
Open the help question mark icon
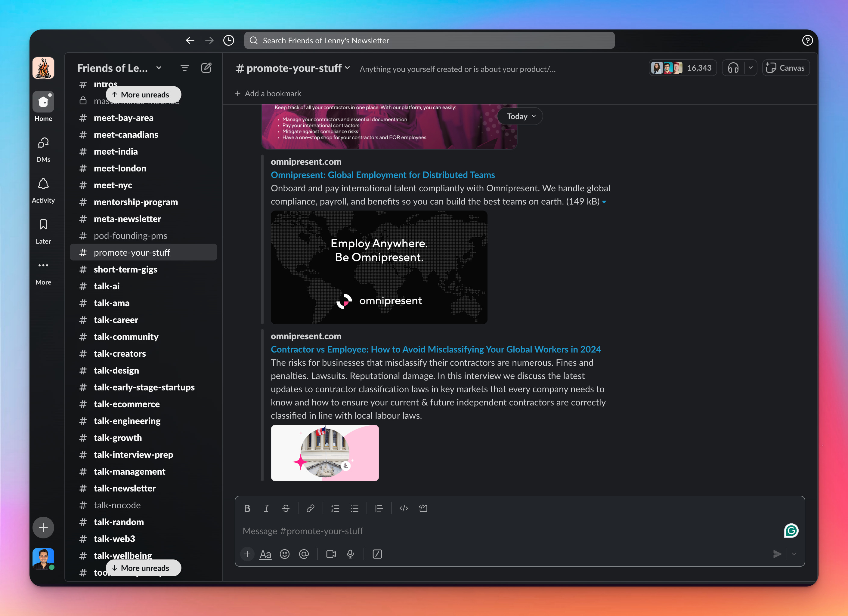808,40
